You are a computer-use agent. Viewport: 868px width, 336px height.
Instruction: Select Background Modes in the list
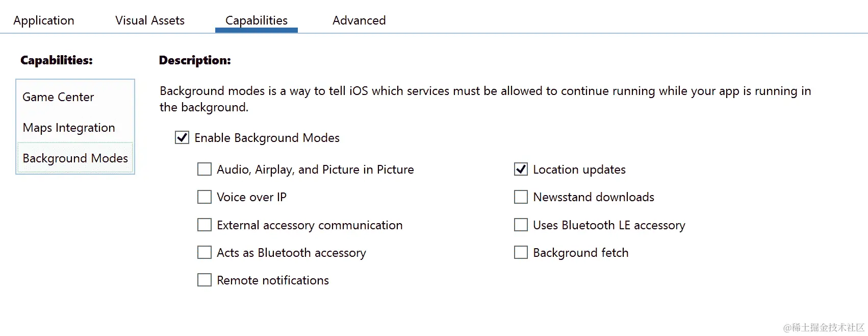(75, 158)
